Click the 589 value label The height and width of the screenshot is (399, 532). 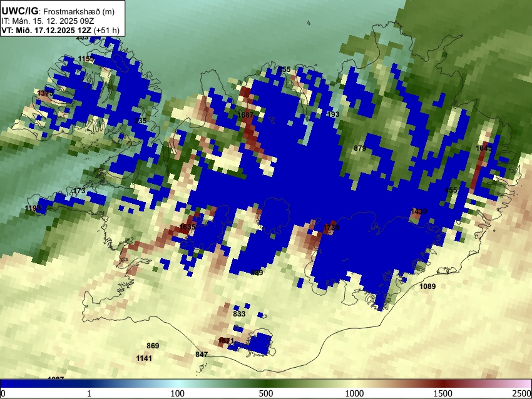coord(257,273)
